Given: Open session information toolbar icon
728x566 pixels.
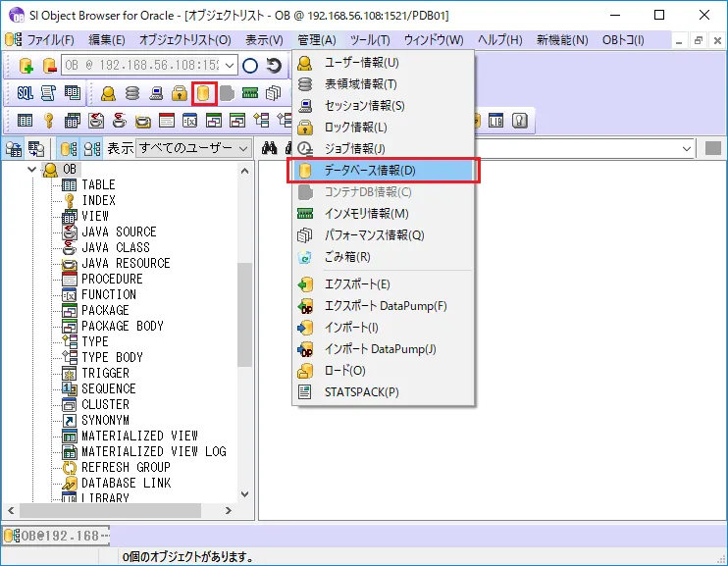Looking at the screenshot, I should point(156,93).
